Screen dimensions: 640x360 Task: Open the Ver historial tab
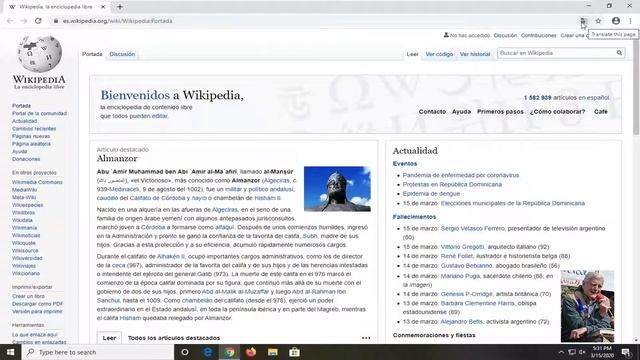coord(475,54)
